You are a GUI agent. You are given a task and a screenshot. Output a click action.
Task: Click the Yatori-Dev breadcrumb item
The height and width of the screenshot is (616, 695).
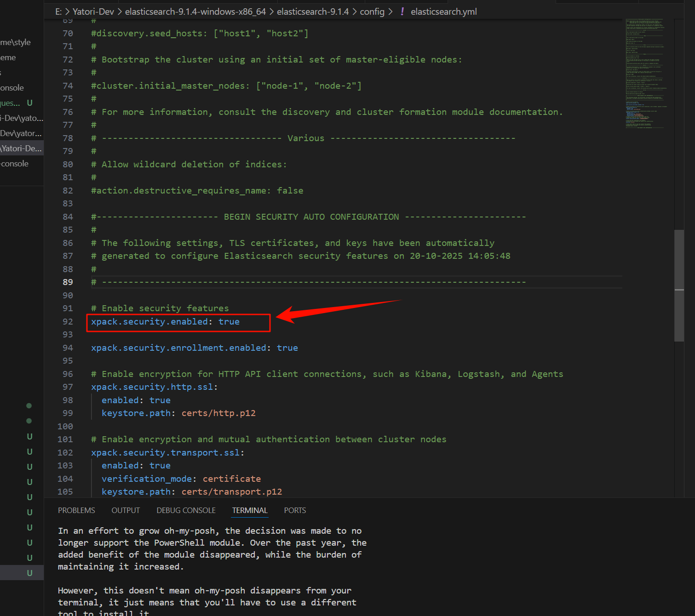pos(93,11)
